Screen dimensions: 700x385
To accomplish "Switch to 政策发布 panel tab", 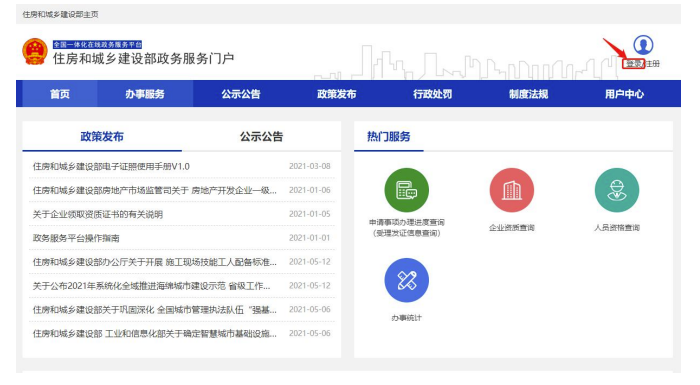I will click(102, 137).
